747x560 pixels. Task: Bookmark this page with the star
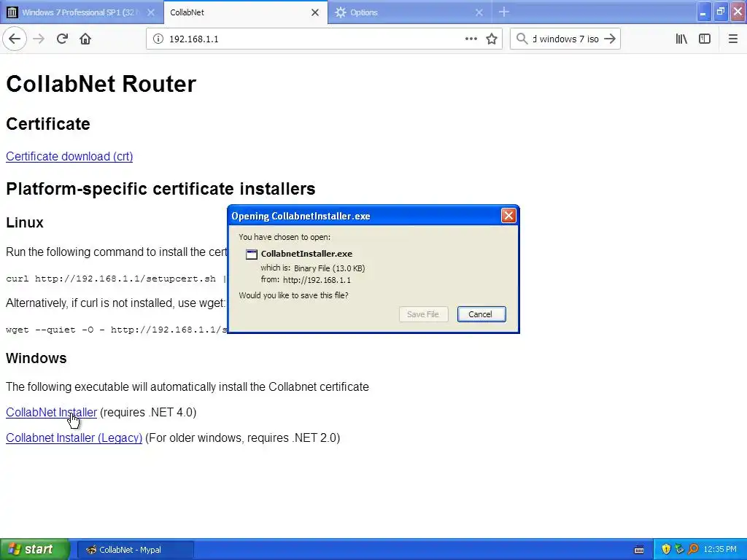pyautogui.click(x=492, y=39)
